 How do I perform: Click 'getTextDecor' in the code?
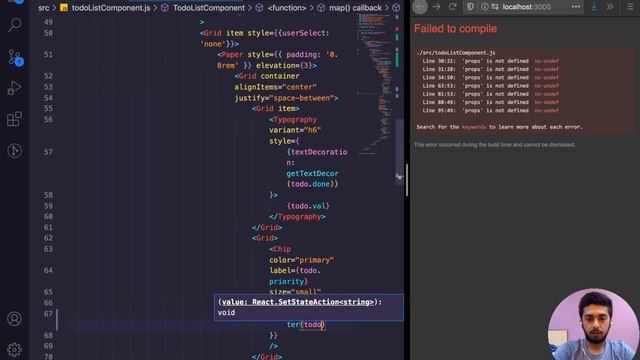tap(312, 173)
